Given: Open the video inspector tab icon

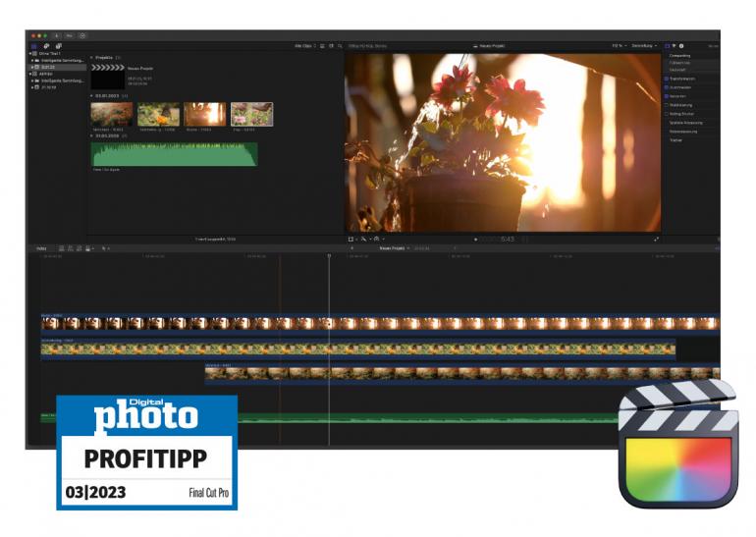Looking at the screenshot, I should pyautogui.click(x=668, y=46).
